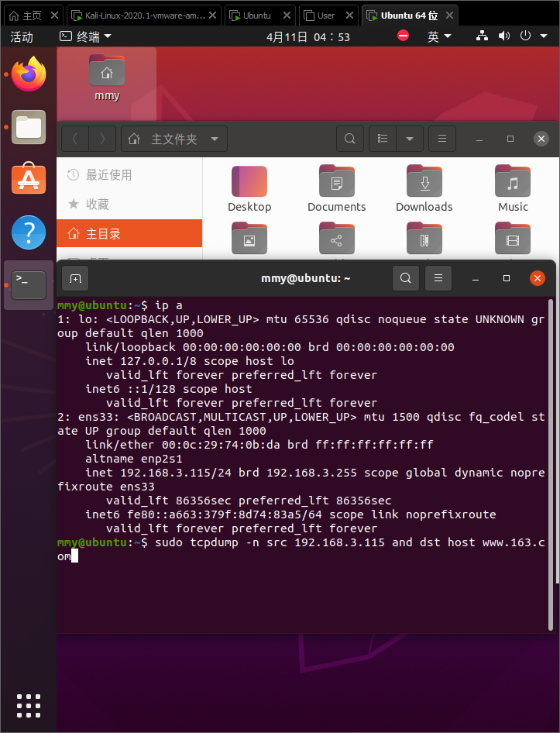Click the terminal command line with tcpdump
The image size is (560, 733).
[x=301, y=549]
